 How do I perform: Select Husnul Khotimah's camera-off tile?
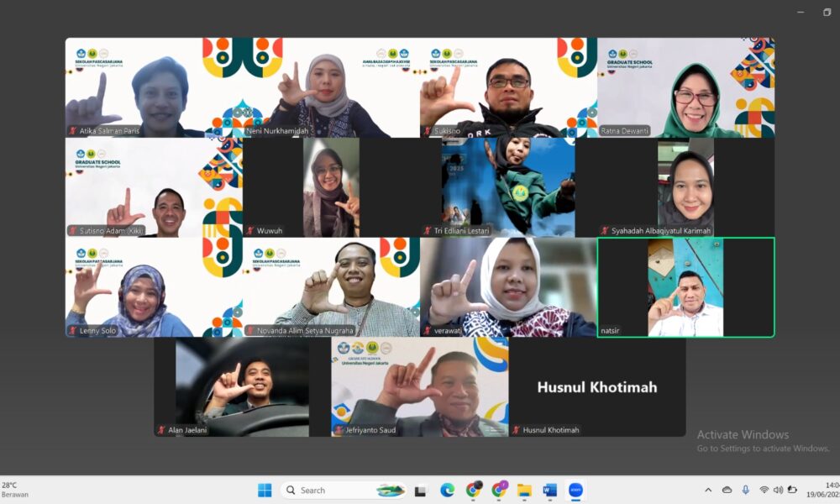[597, 387]
